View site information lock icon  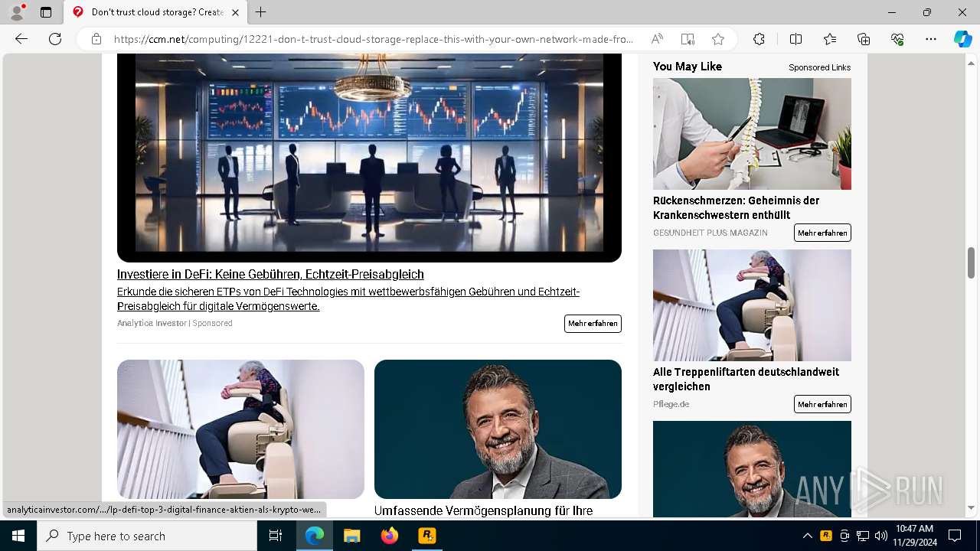point(96,39)
